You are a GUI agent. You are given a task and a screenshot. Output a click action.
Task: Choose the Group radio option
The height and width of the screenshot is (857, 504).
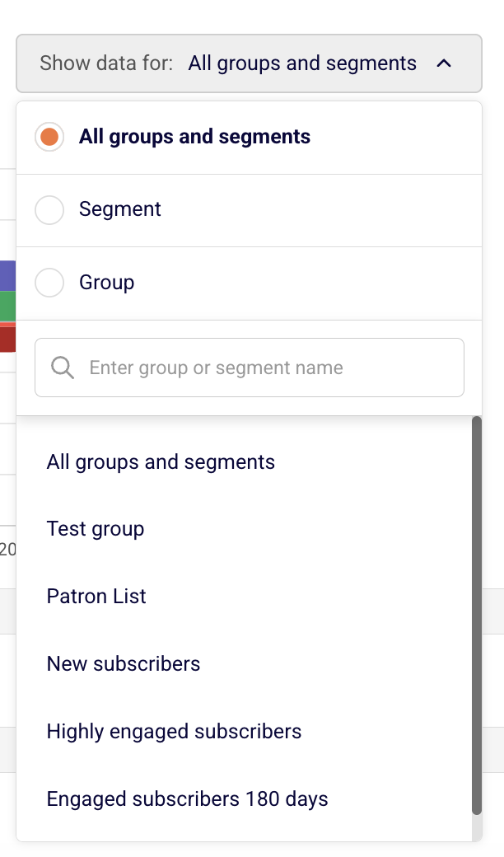pyautogui.click(x=49, y=283)
